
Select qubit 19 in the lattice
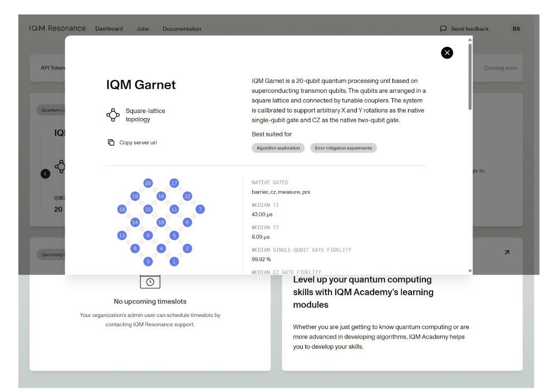(135, 196)
